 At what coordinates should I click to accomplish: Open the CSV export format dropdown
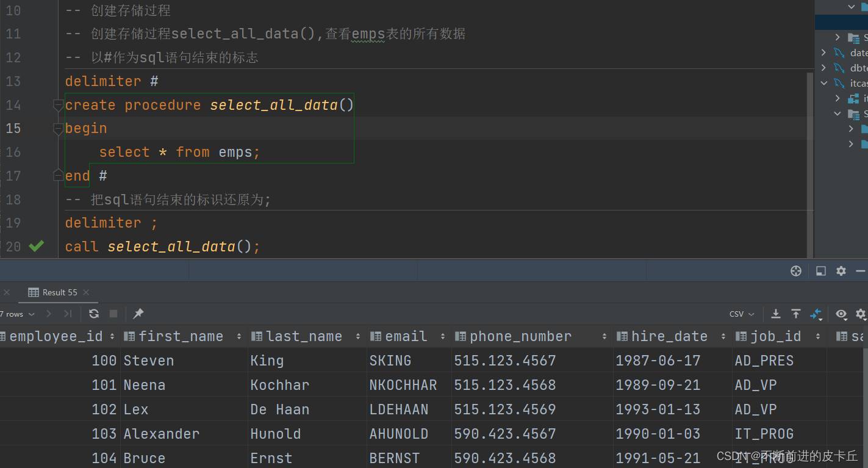(x=741, y=314)
